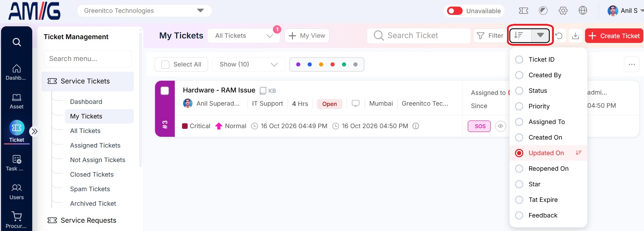Expand the sidebar with double-chevron button

point(34,131)
